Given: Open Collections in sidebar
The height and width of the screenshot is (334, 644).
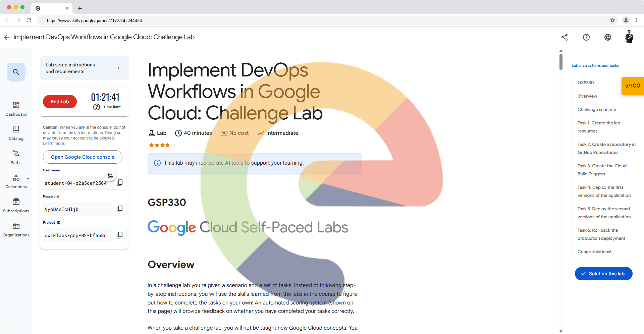Looking at the screenshot, I should coord(16,181).
